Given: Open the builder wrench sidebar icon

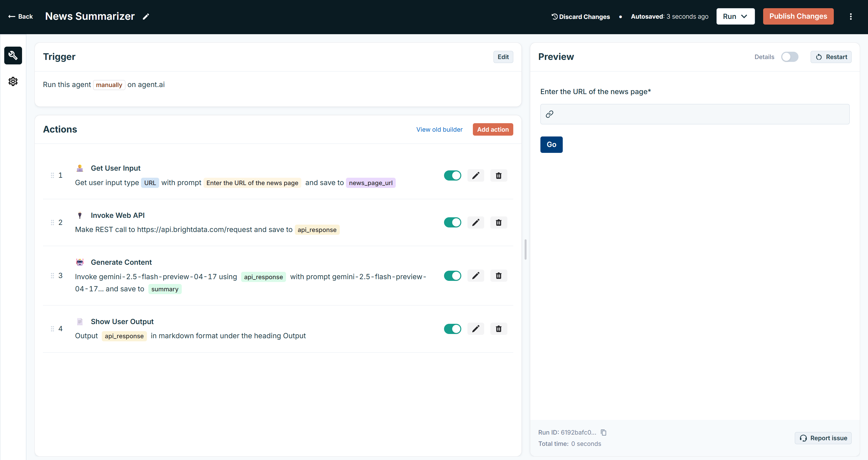Looking at the screenshot, I should point(13,56).
